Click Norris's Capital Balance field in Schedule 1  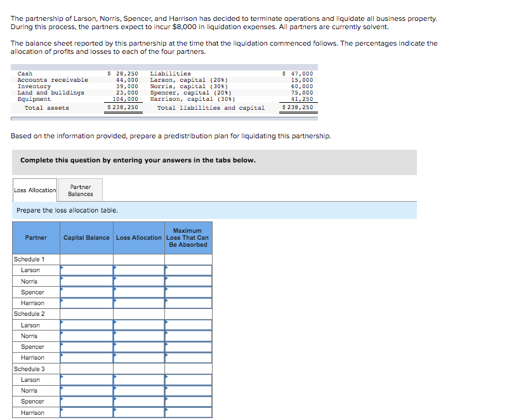tap(86, 281)
